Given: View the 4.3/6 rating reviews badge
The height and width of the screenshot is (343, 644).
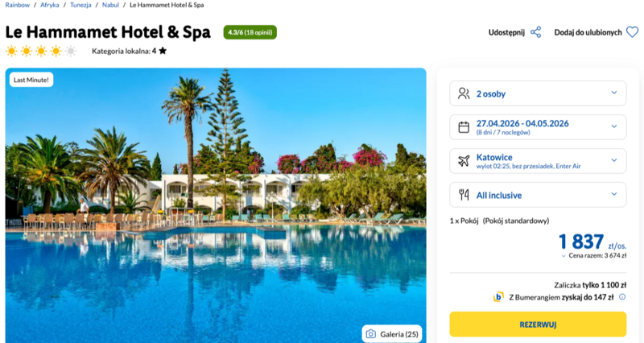Looking at the screenshot, I should point(250,32).
